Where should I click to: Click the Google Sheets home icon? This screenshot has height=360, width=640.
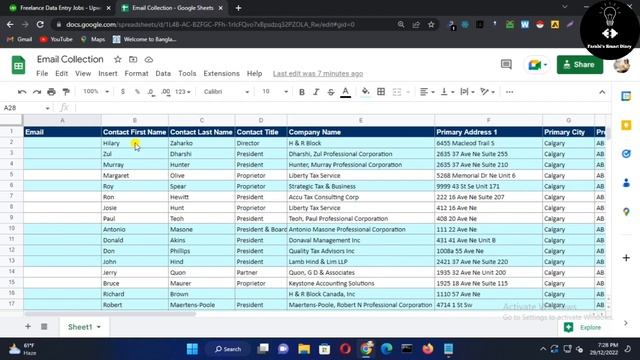[x=18, y=65]
